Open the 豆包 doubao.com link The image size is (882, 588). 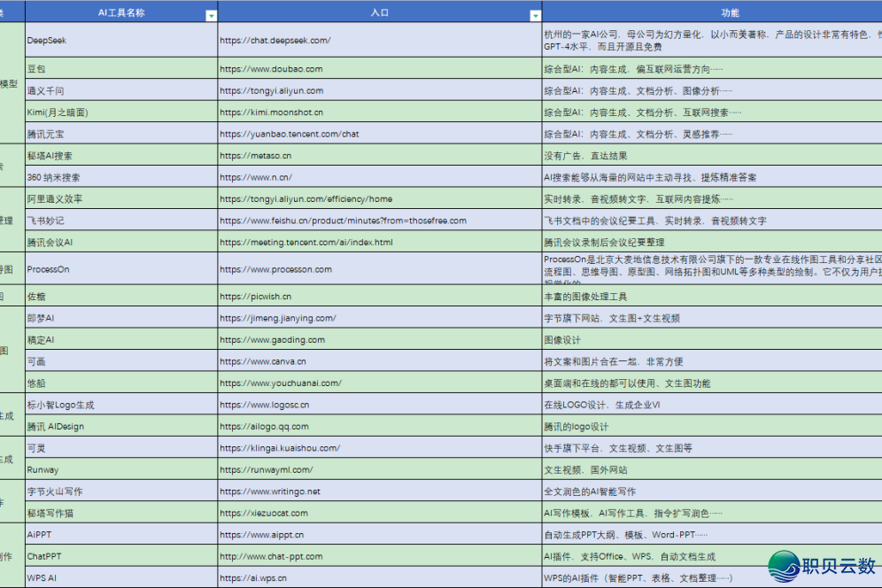click(x=270, y=69)
